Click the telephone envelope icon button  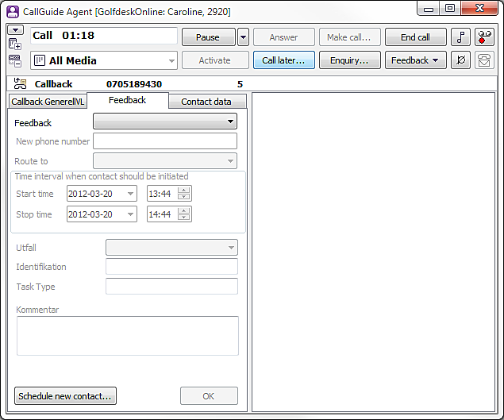pyautogui.click(x=484, y=60)
